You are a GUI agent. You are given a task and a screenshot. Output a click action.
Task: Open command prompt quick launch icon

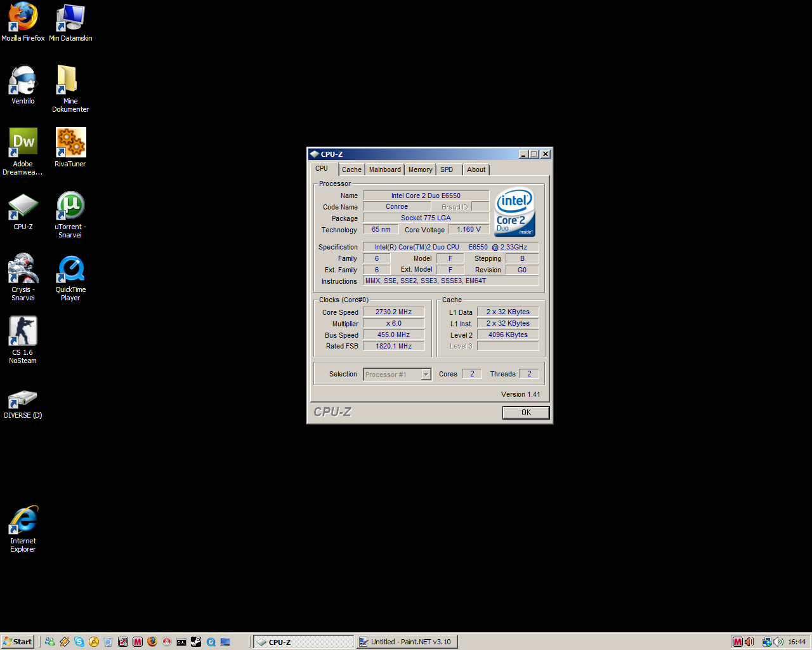coord(181,642)
